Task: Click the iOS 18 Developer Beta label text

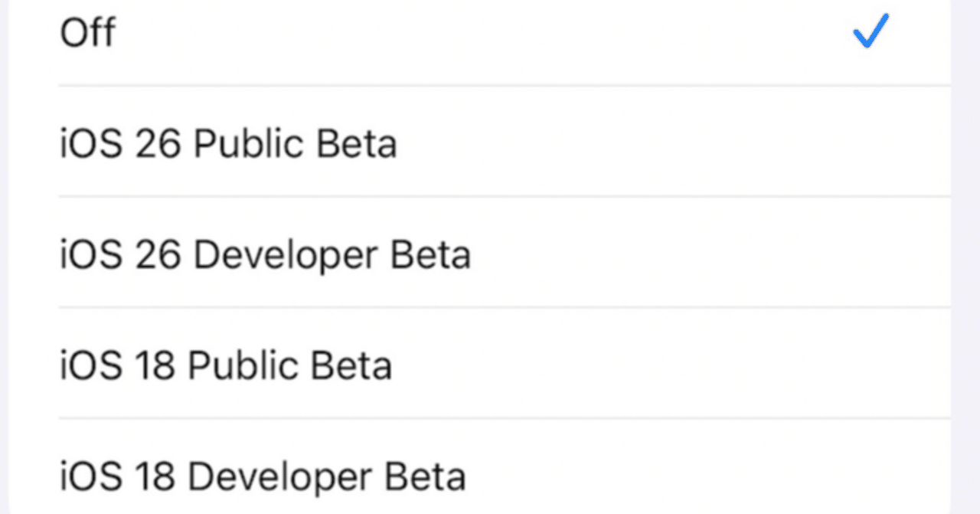Action: (262, 475)
